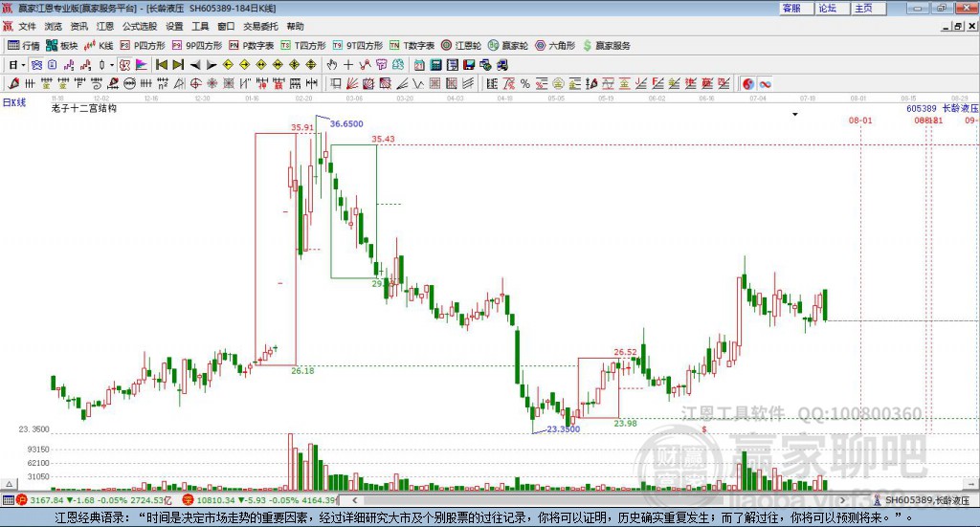Click the 沪 index 3167.84 status entry
The height and width of the screenshot is (527, 980).
coord(94,500)
